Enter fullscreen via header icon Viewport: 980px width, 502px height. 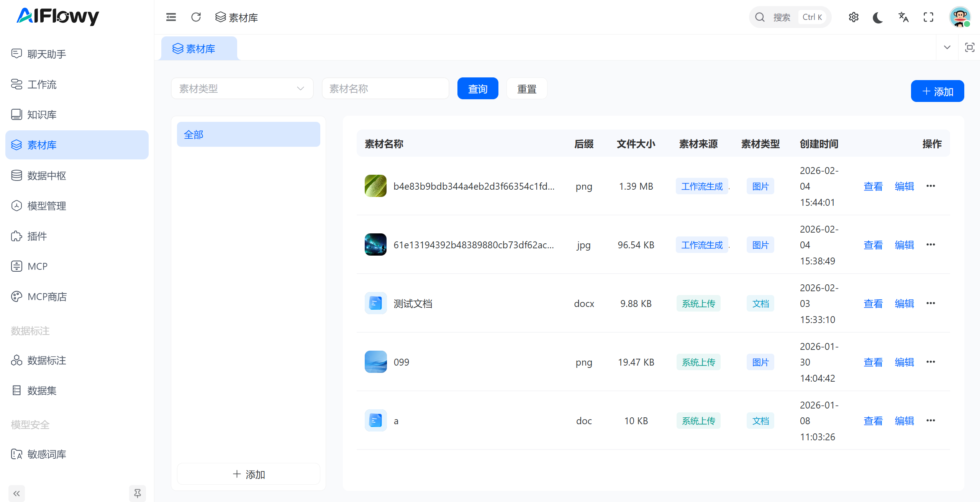coord(928,17)
